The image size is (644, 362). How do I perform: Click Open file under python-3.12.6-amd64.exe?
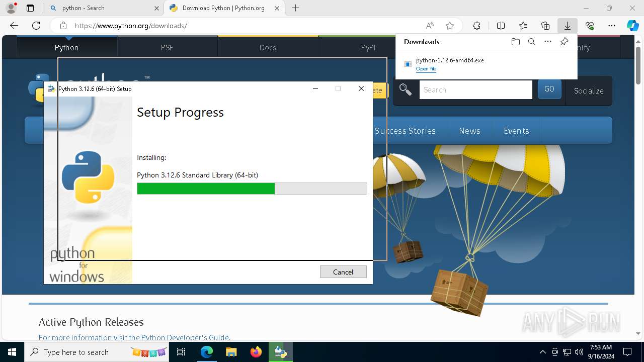(x=426, y=69)
